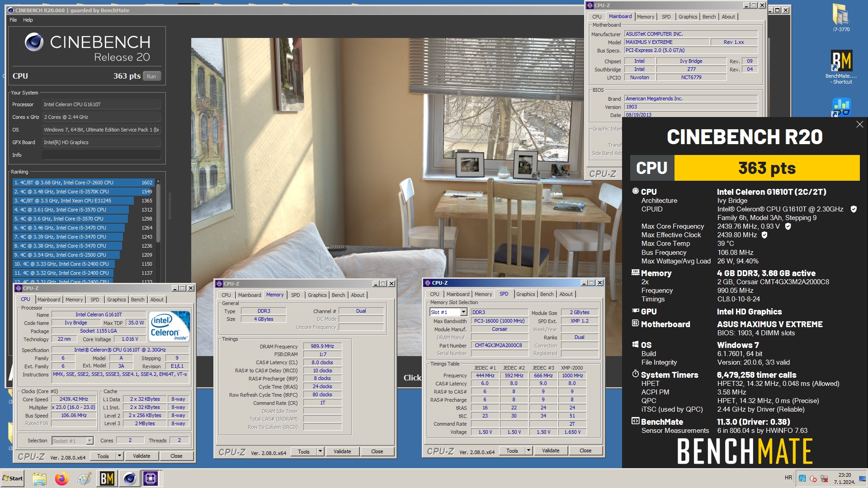The width and height of the screenshot is (868, 488).
Task: Click Close button in CPU-Z SPD window
Action: pyautogui.click(x=585, y=450)
